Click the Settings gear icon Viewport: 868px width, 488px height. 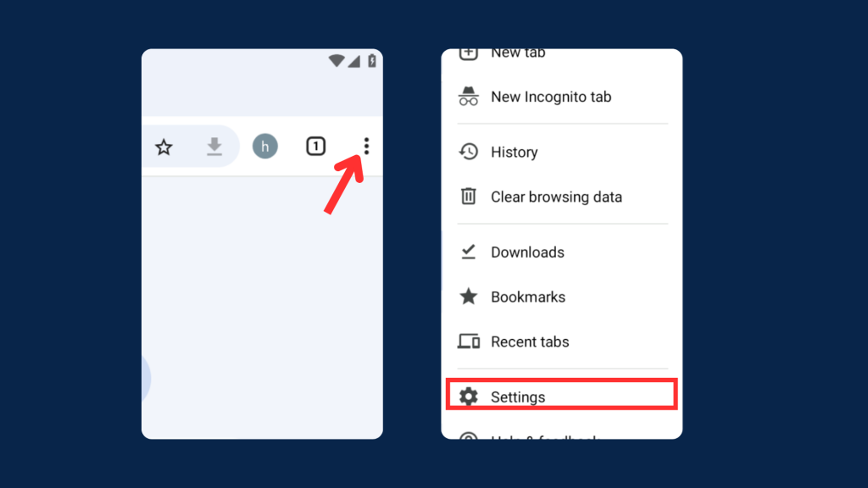(469, 396)
